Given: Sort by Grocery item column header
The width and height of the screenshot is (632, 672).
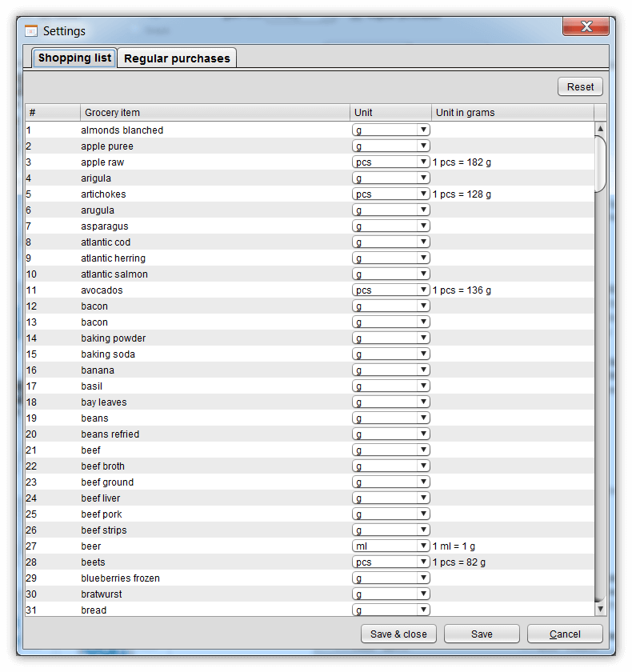Looking at the screenshot, I should [214, 113].
